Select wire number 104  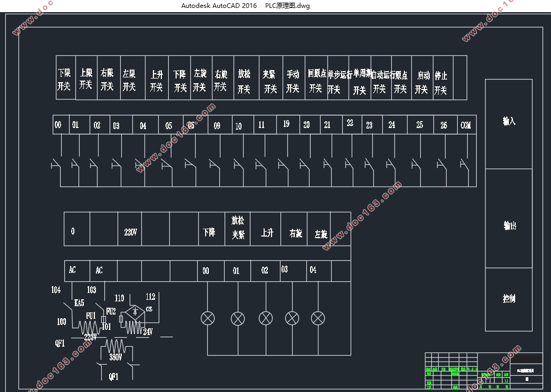[56, 290]
